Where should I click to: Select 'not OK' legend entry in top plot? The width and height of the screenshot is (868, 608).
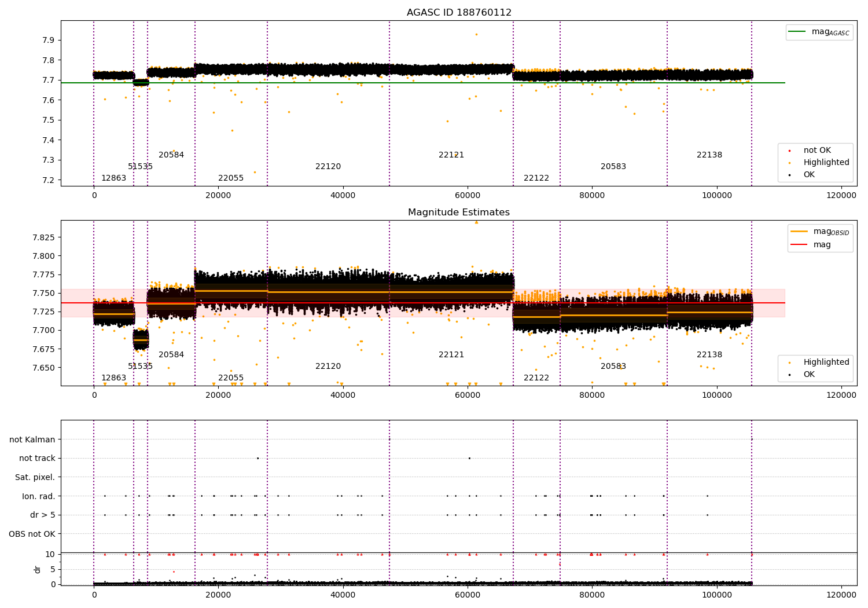(x=817, y=151)
